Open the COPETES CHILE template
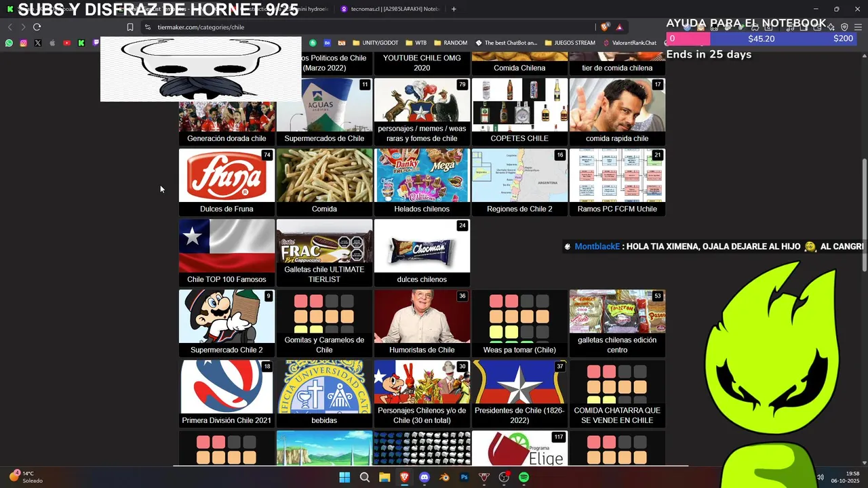The width and height of the screenshot is (868, 488). (519, 111)
